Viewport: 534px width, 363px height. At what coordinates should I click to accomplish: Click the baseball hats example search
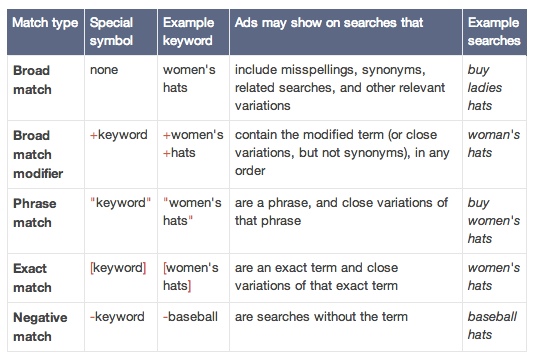tap(492, 326)
